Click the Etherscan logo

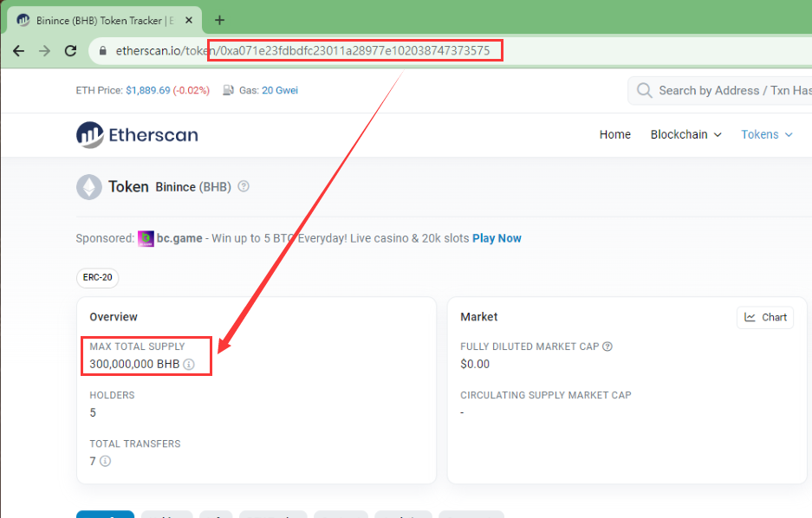137,134
